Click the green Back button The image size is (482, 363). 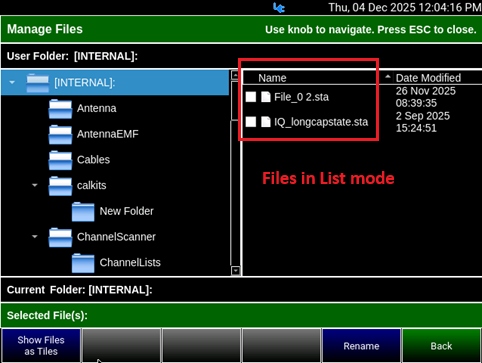[441, 346]
